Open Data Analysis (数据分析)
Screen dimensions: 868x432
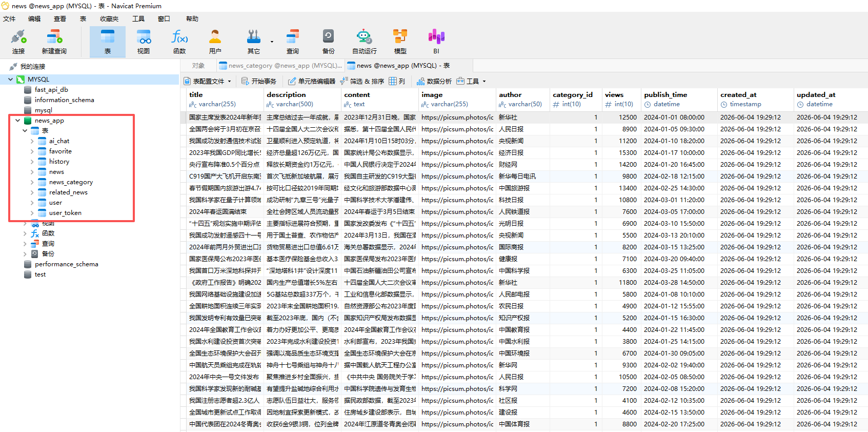[434, 81]
